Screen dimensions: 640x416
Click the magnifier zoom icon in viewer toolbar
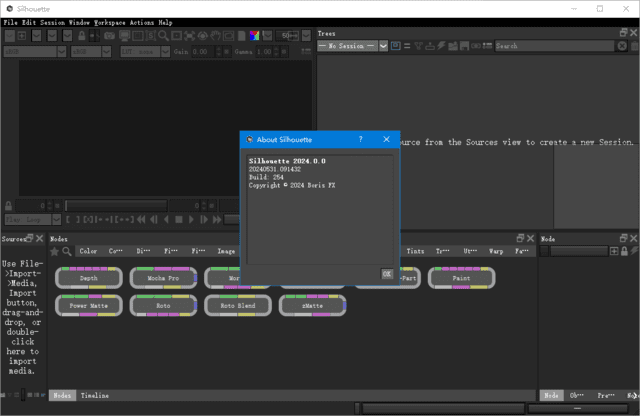click(163, 35)
